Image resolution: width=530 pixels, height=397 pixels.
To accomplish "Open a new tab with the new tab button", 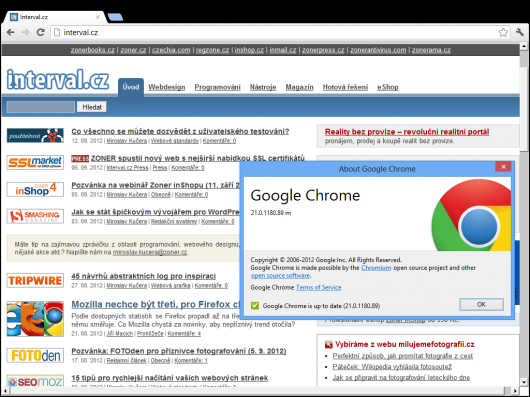I will click(115, 17).
